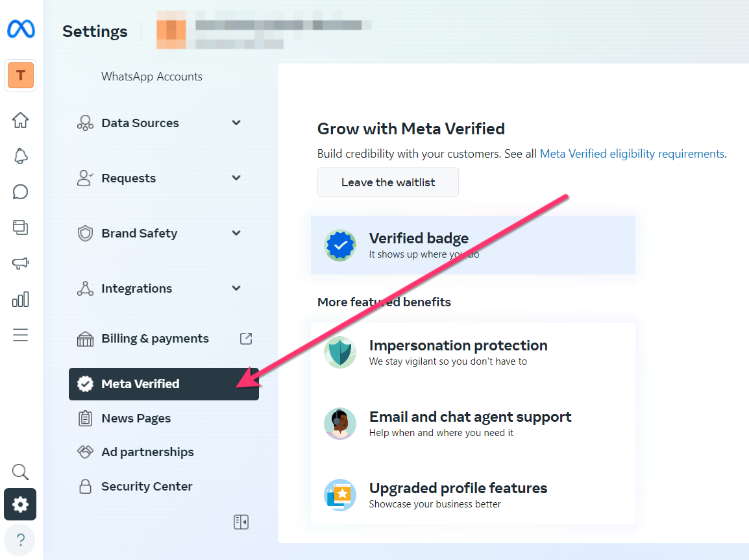The height and width of the screenshot is (560, 749).
Task: Collapse the settings sidebar panel icon
Action: 241,522
